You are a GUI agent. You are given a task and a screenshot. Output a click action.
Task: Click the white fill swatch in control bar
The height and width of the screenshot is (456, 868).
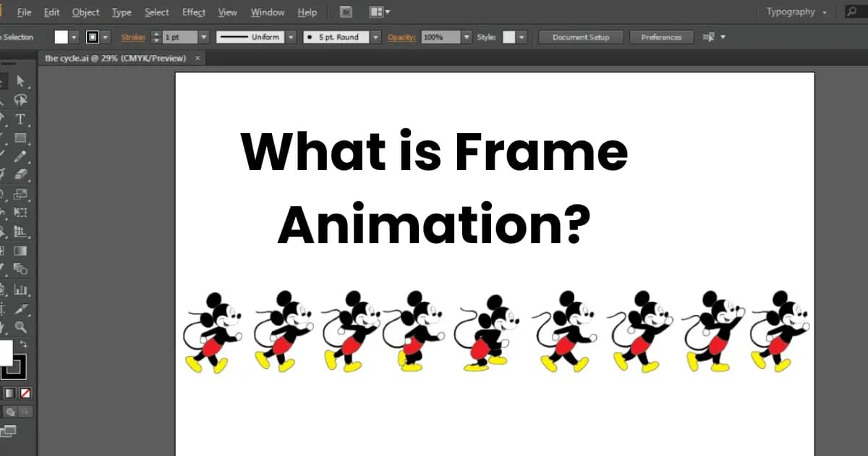tap(61, 37)
